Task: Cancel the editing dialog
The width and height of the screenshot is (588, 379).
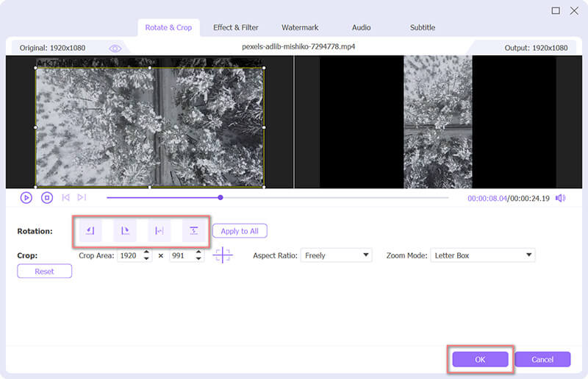Action: click(542, 359)
